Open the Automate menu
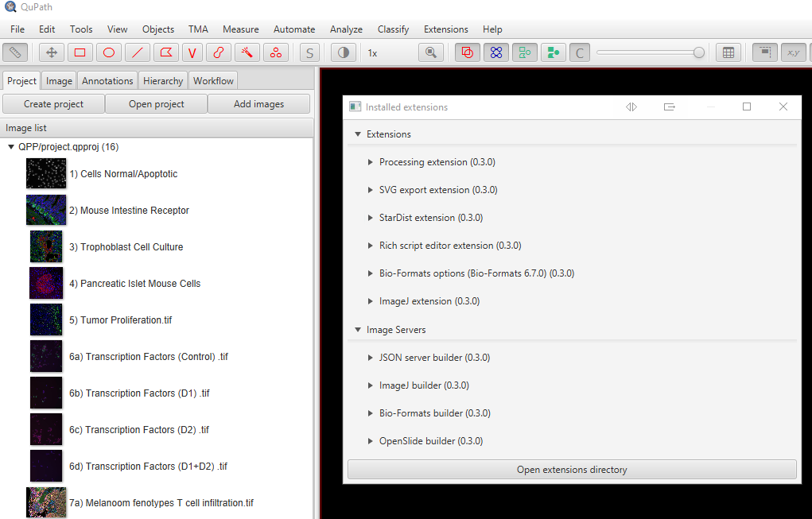This screenshot has width=812, height=519. (294, 29)
